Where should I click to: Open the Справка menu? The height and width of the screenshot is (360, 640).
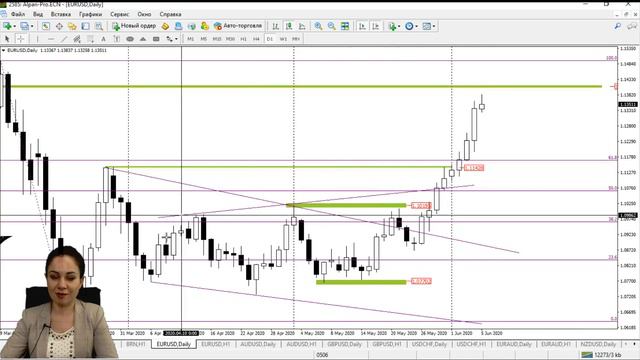(x=170, y=14)
